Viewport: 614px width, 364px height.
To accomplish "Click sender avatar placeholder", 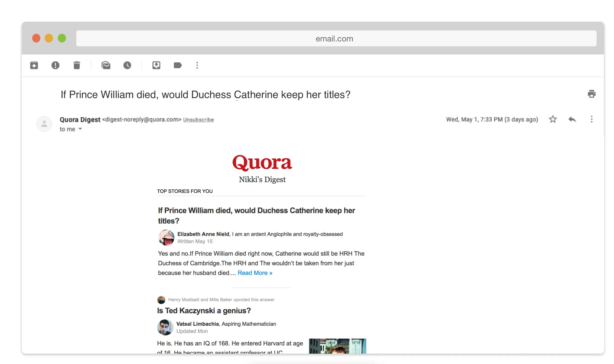I will pyautogui.click(x=44, y=124).
